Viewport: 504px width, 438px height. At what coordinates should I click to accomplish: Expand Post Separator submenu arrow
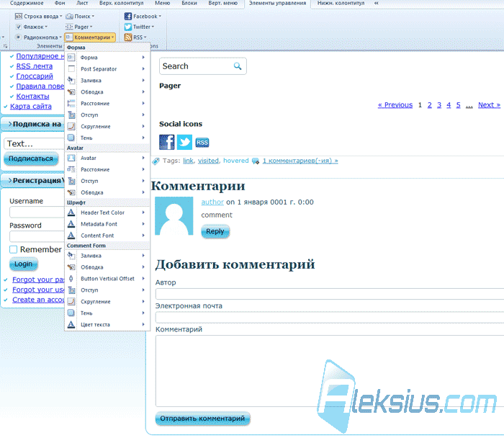(x=143, y=69)
